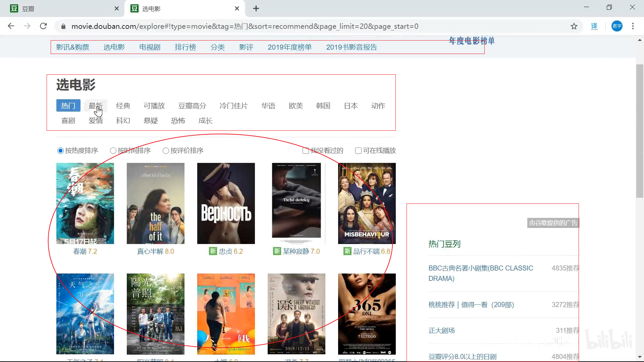Screen dimensions: 644x362
Task: Open 2019书影音报告 link
Action: 352,47
